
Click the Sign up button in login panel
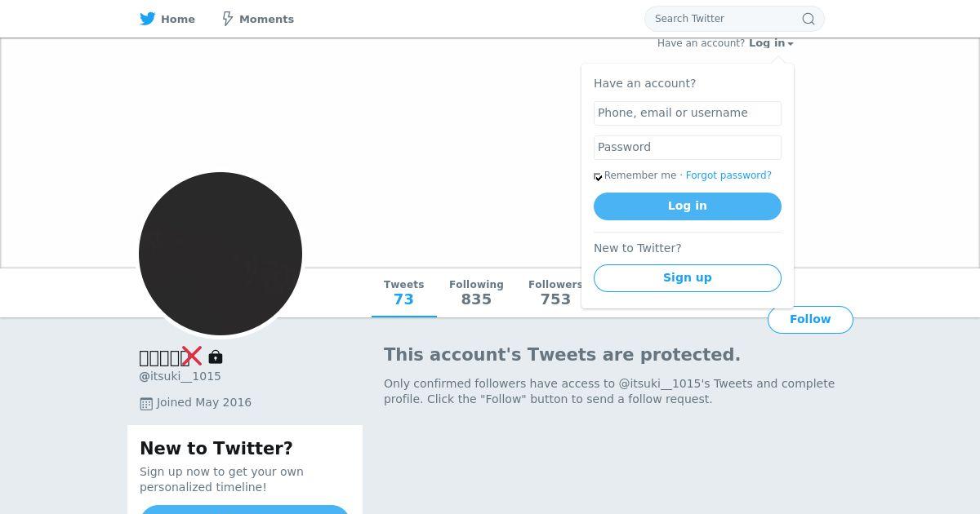pos(687,277)
